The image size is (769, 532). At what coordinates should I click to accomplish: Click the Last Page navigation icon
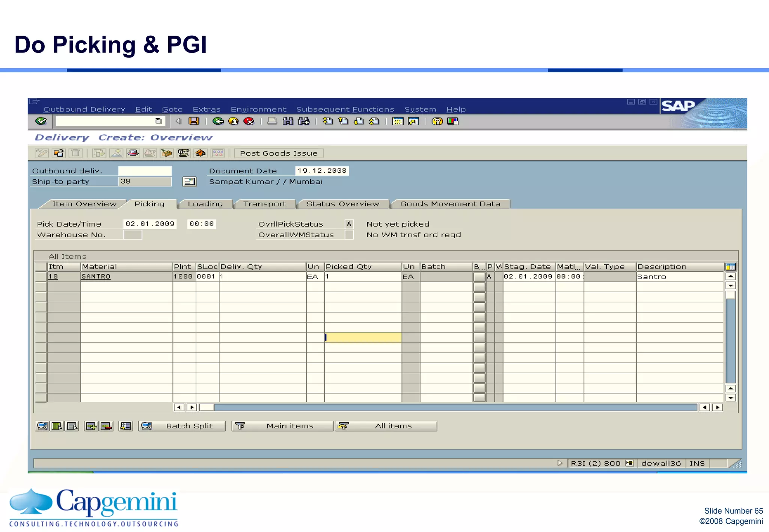pyautogui.click(x=374, y=121)
